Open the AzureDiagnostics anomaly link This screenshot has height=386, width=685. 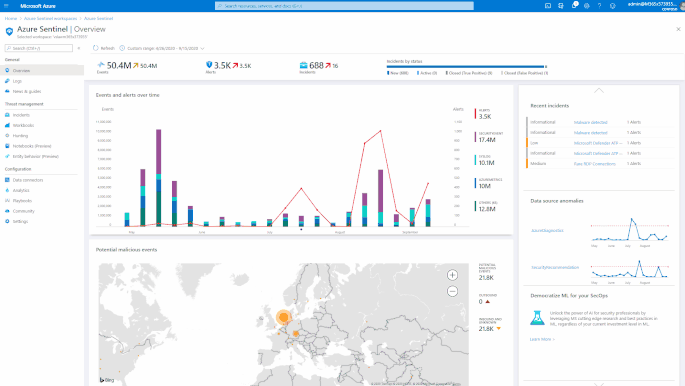pyautogui.click(x=547, y=230)
